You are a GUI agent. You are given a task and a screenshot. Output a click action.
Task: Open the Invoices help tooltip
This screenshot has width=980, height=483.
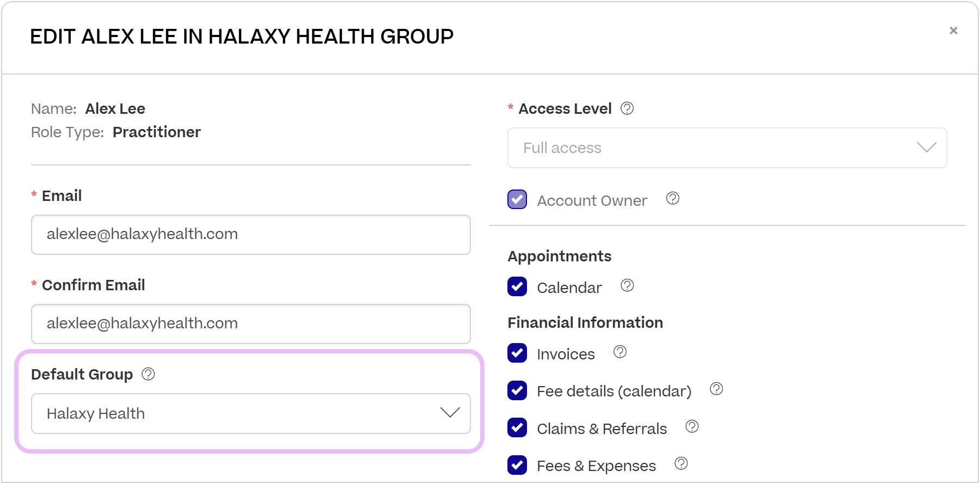[x=620, y=352]
